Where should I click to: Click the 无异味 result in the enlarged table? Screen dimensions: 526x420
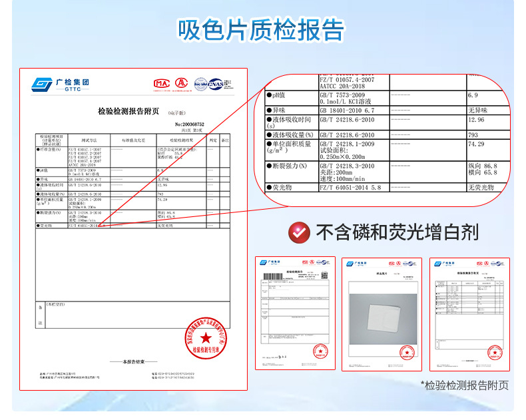(x=477, y=110)
